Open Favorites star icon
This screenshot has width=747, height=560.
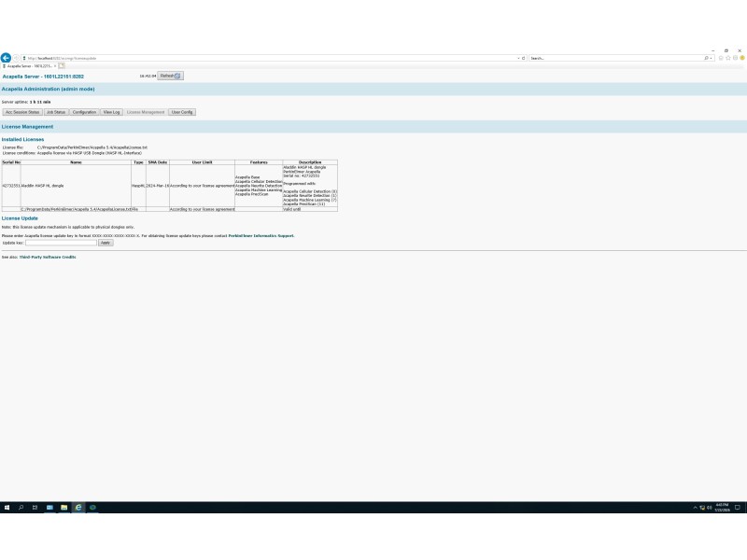click(728, 58)
